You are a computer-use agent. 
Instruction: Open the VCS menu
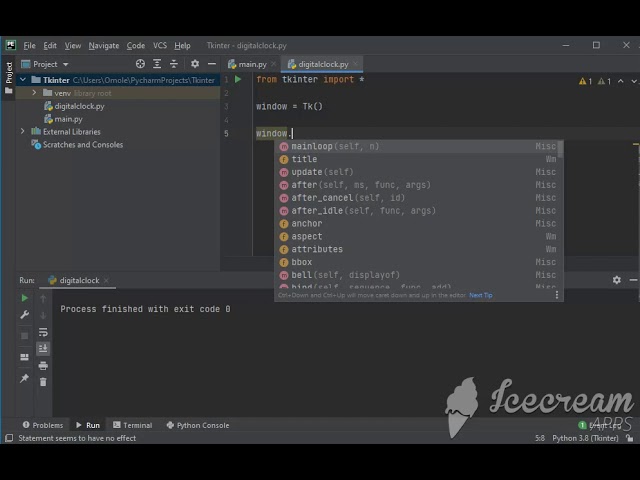coord(160,45)
